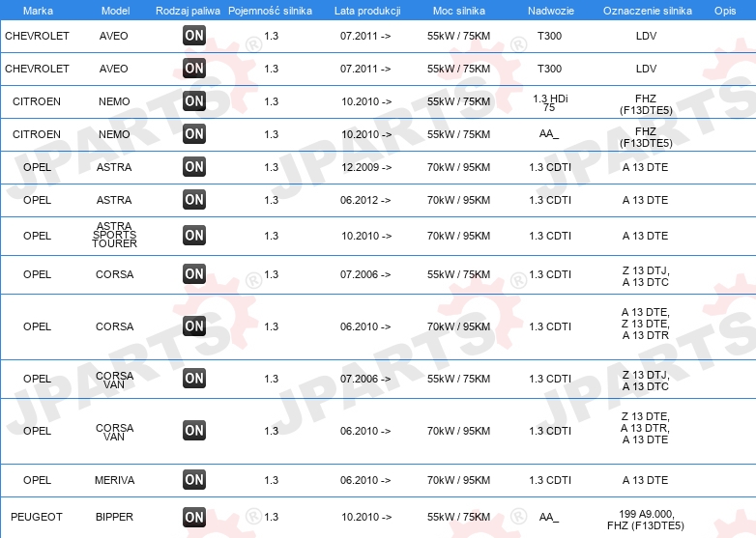This screenshot has height=538, width=756.
Task: Click the Lata produkcji column header
Action: pos(367,10)
